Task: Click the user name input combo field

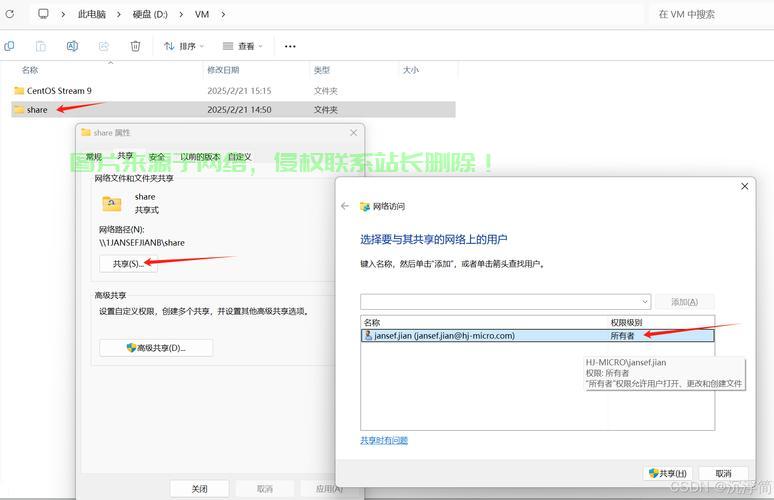Action: point(505,302)
